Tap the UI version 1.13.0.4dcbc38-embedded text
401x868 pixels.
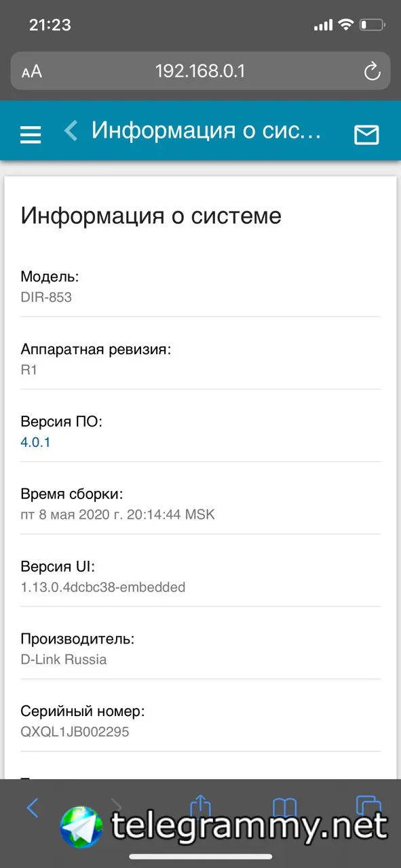103,587
